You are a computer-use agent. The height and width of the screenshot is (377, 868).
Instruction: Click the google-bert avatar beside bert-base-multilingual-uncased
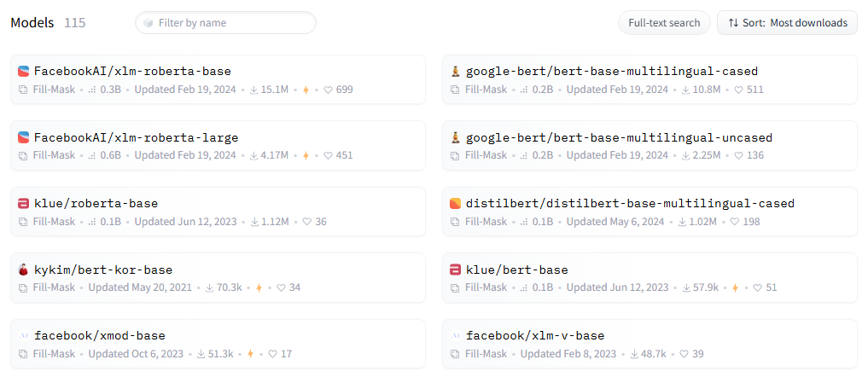pos(455,137)
